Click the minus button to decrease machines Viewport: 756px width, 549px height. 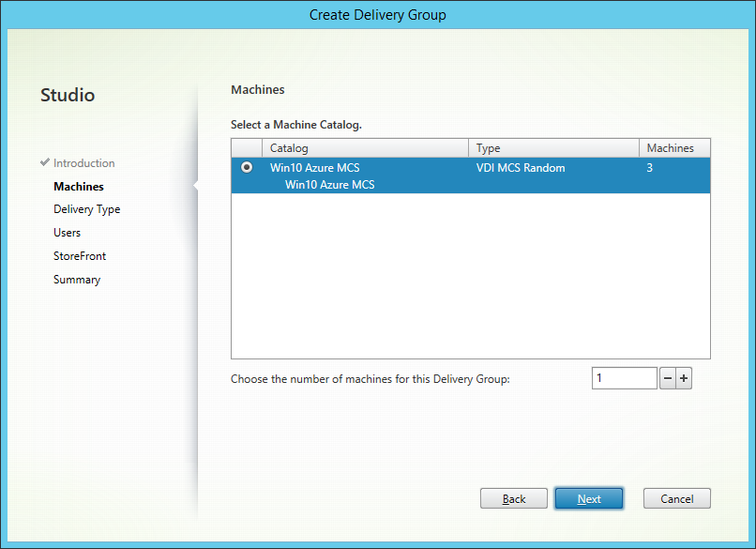pyautogui.click(x=667, y=378)
